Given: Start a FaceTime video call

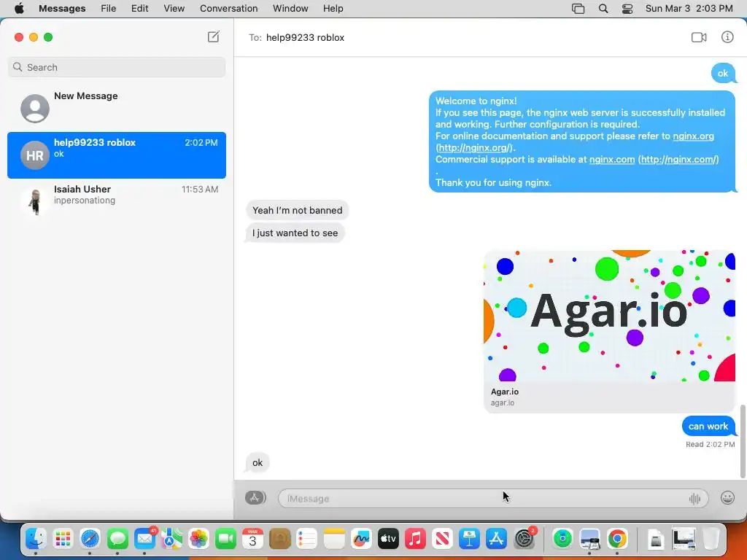Looking at the screenshot, I should point(699,37).
